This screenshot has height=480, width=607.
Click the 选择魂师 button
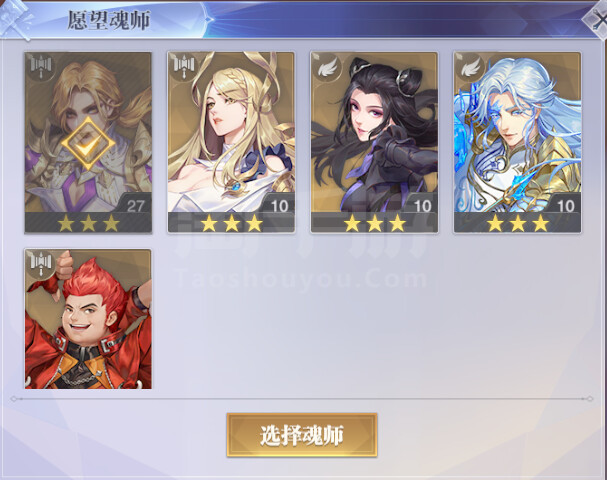click(302, 435)
